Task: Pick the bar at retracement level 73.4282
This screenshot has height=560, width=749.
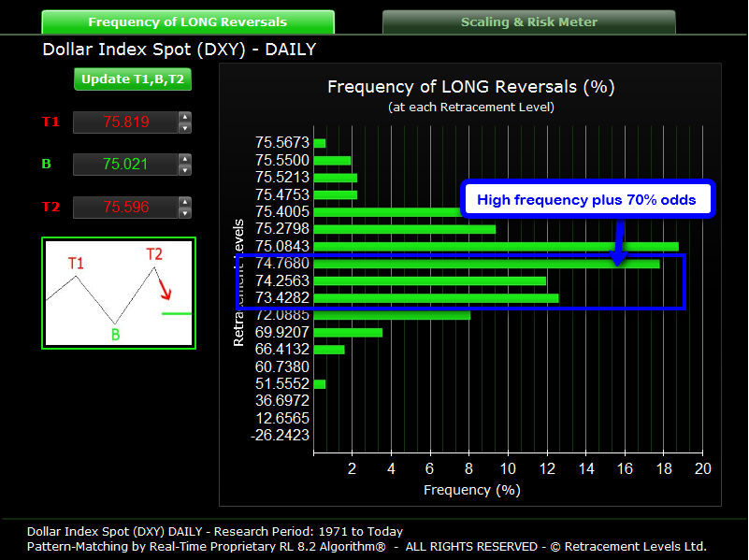Action: click(x=436, y=298)
